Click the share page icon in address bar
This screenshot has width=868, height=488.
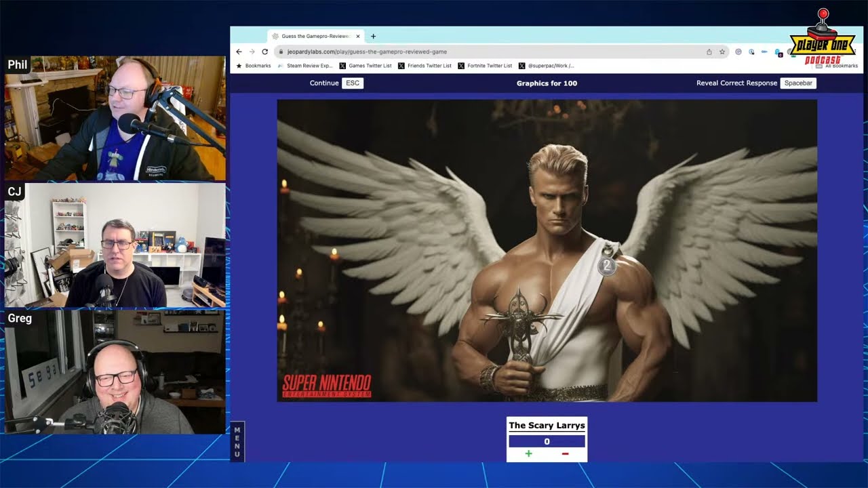(x=709, y=52)
